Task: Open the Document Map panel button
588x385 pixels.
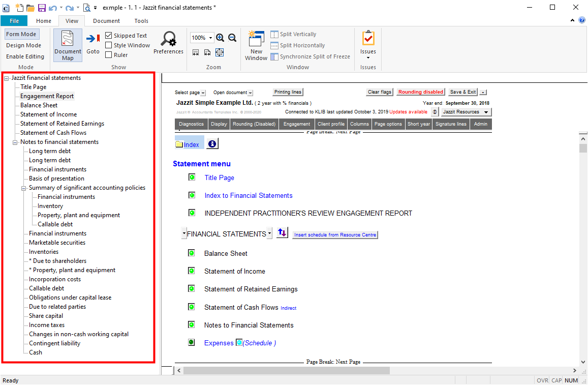Action: [68, 45]
